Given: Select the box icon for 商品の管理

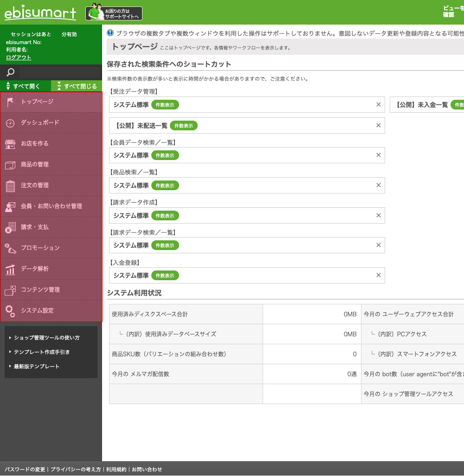Looking at the screenshot, I should 10,165.
